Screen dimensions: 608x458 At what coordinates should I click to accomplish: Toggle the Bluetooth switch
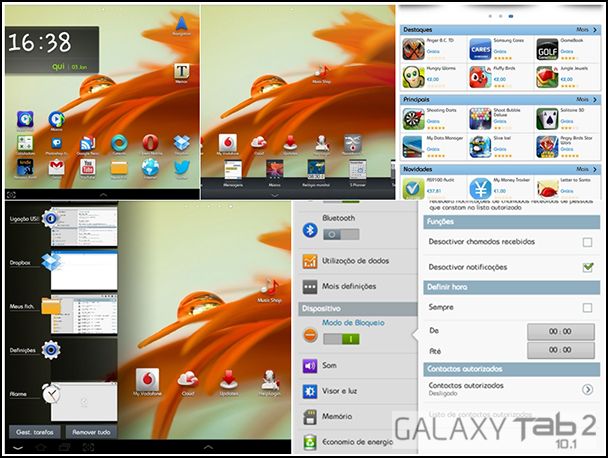pos(341,232)
